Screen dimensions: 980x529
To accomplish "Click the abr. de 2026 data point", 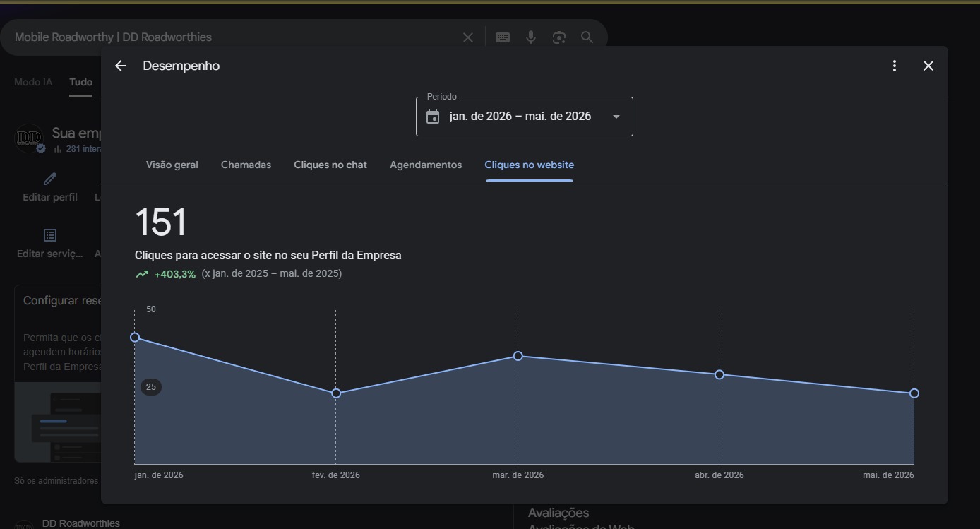I will click(x=719, y=374).
